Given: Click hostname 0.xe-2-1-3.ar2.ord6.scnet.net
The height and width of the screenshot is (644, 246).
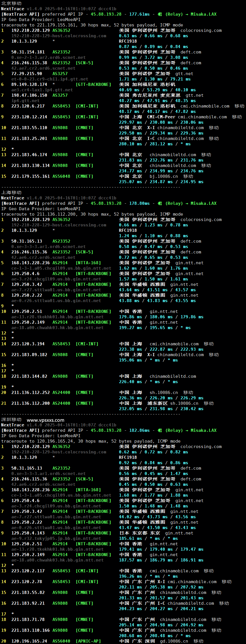Looking at the screenshot, I should [x=48, y=57].
